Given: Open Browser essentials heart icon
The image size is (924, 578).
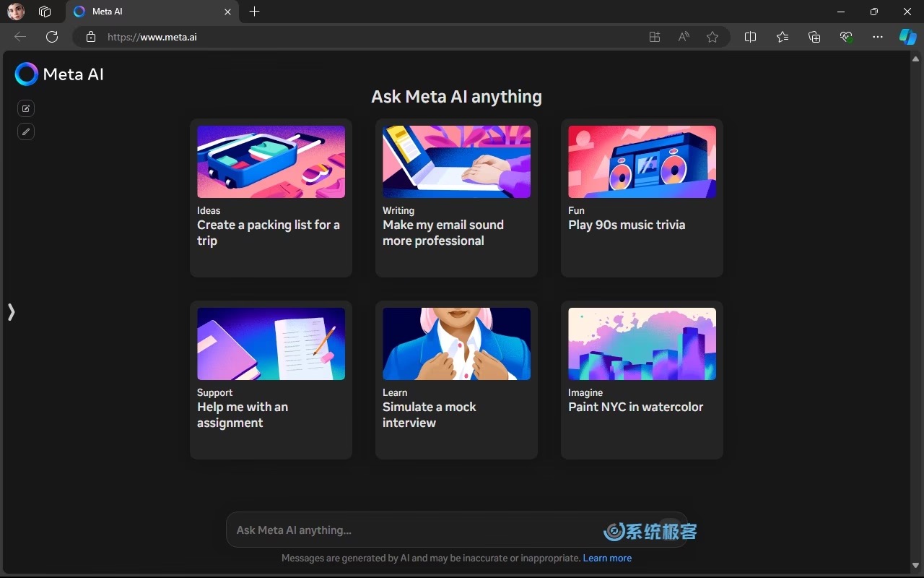Looking at the screenshot, I should 846,37.
